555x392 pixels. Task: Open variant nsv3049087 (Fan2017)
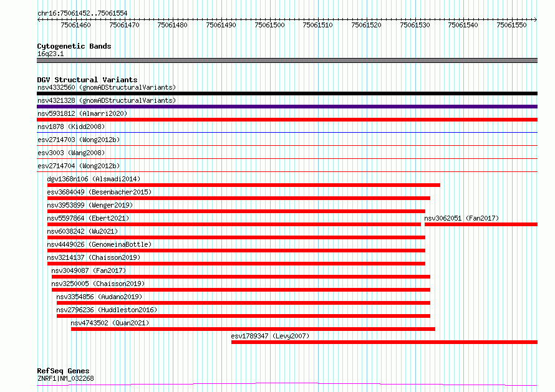[89, 270]
